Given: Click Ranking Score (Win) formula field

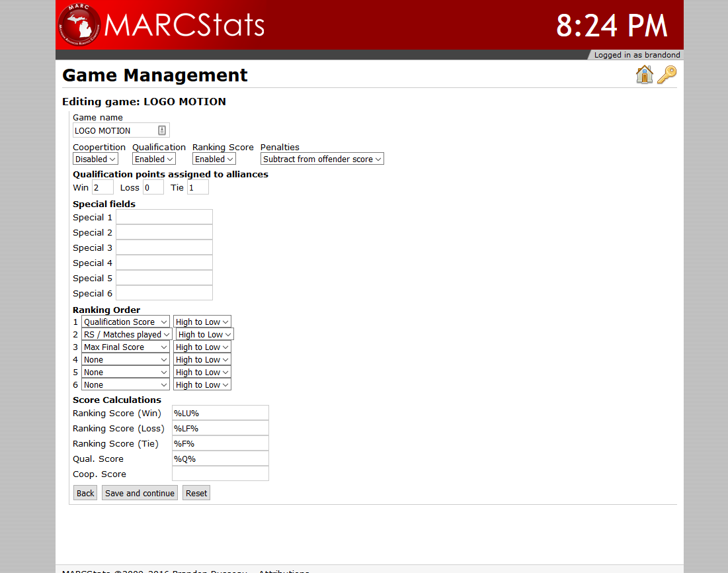Looking at the screenshot, I should pos(221,413).
